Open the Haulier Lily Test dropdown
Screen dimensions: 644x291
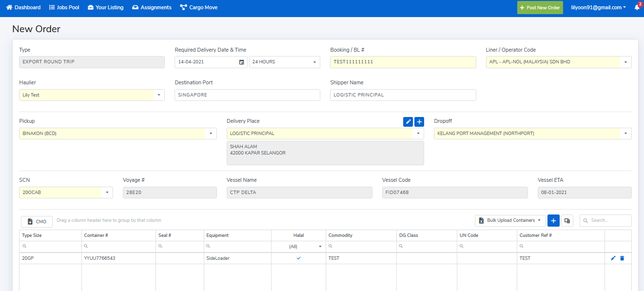[x=158, y=95]
